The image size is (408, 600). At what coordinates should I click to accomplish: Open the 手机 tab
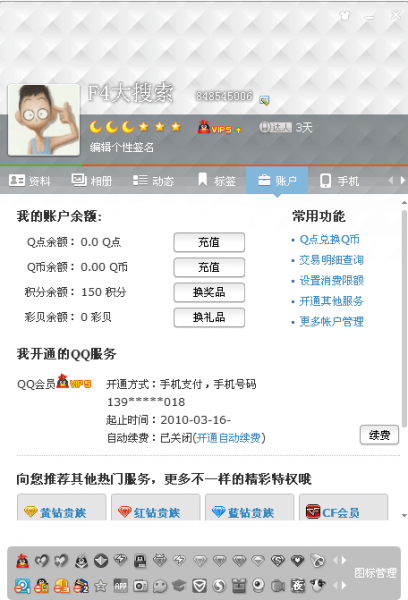[x=339, y=181]
